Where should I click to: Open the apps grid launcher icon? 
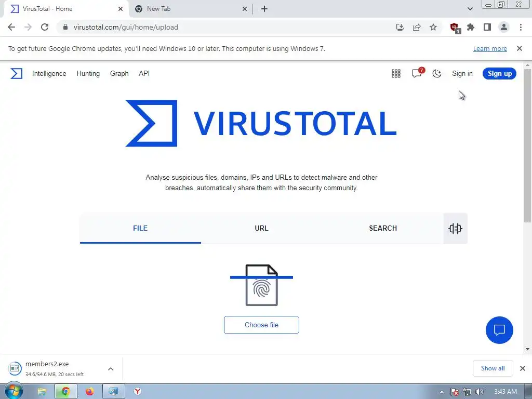point(396,73)
